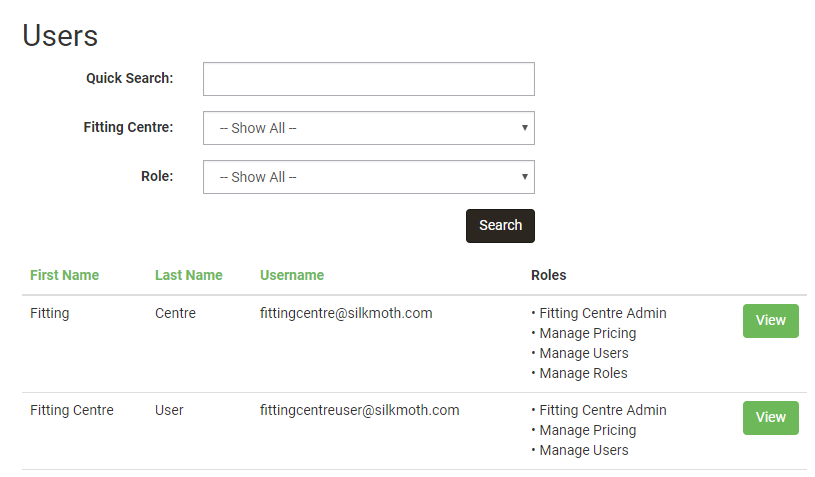The height and width of the screenshot is (477, 815).
Task: Click the Role field label
Action: (157, 176)
